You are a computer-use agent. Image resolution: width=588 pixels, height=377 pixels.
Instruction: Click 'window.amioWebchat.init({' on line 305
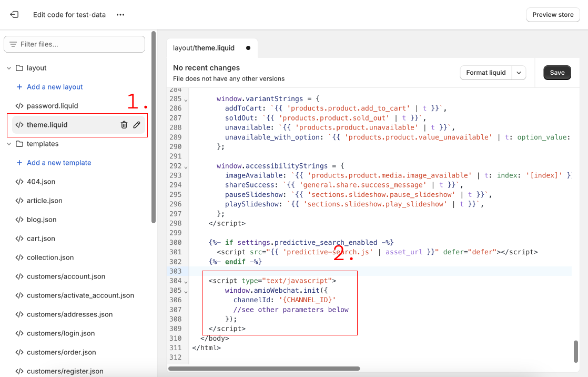276,290
